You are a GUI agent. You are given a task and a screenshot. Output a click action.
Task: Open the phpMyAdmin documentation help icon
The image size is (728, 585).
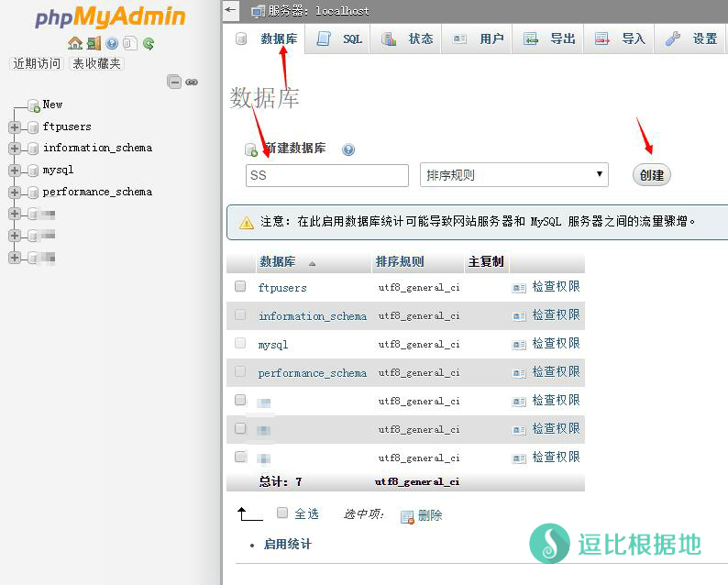click(112, 43)
